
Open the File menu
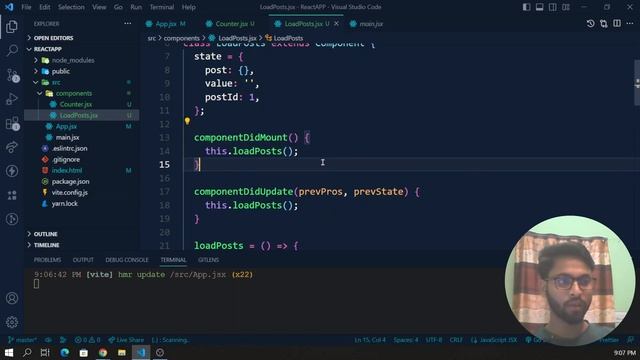[x=26, y=7]
